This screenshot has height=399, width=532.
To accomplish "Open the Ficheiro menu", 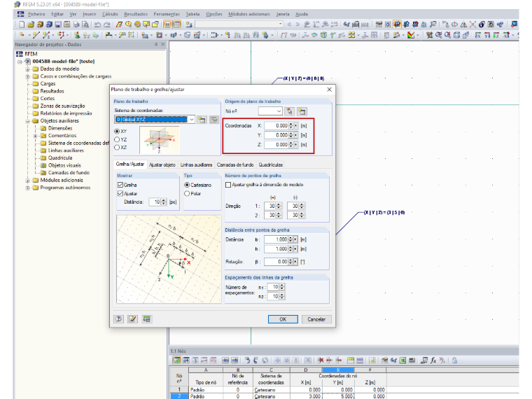I will (36, 14).
